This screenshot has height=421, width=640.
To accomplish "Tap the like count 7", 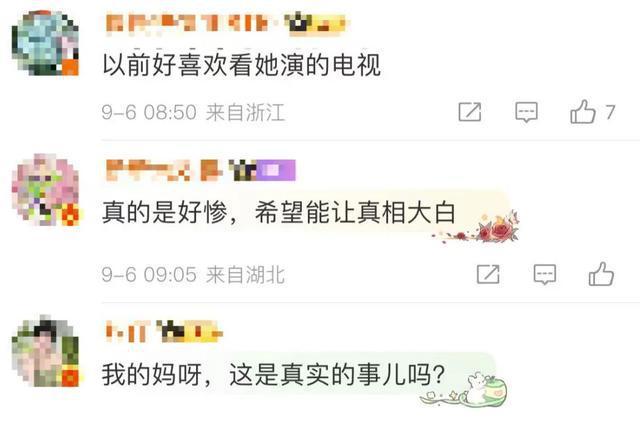I will (610, 112).
